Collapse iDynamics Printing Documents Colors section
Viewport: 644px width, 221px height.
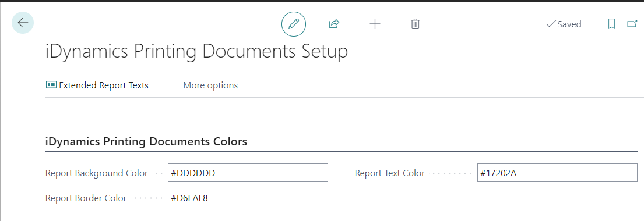point(146,142)
